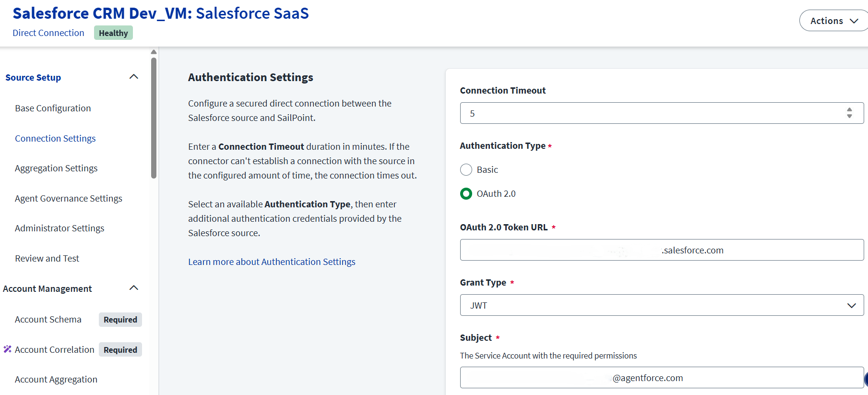Collapse the Source Setup section
Screen dimensions: 868x395
(134, 77)
